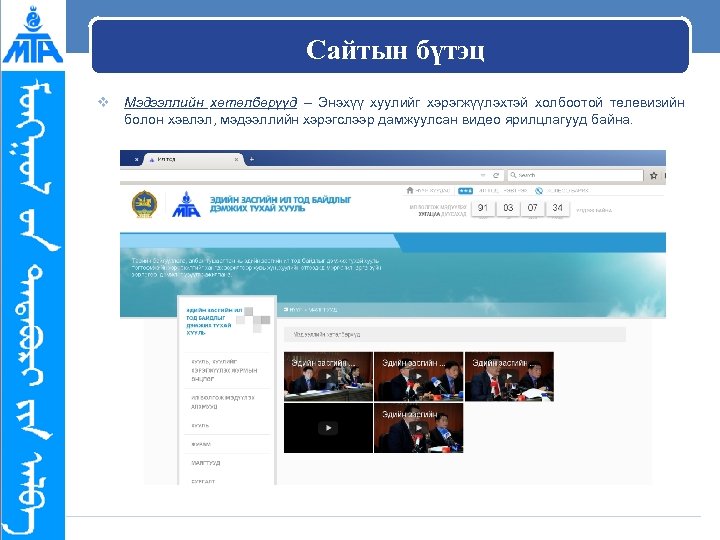Click into the browser Search field
Image resolution: width=720 pixels, height=540 pixels.
(x=575, y=175)
